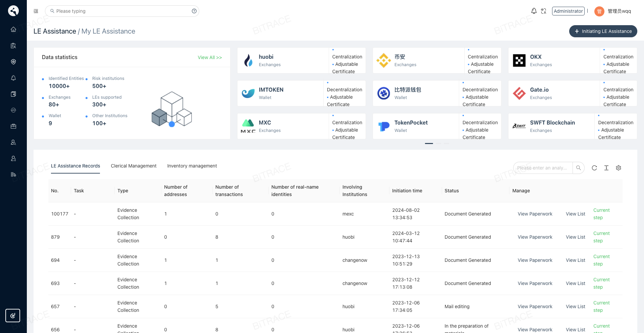The width and height of the screenshot is (644, 333).
Task: Select the list-settings sidebar icon
Action: tap(13, 175)
